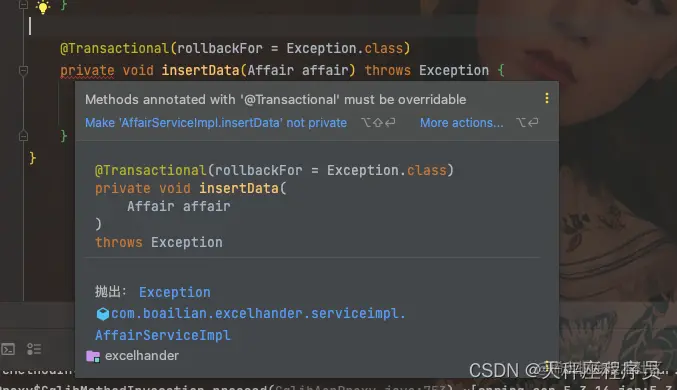The height and width of the screenshot is (390, 677).
Task: Click 'Affair affair' parameter in popup documentation
Action: pos(178,206)
